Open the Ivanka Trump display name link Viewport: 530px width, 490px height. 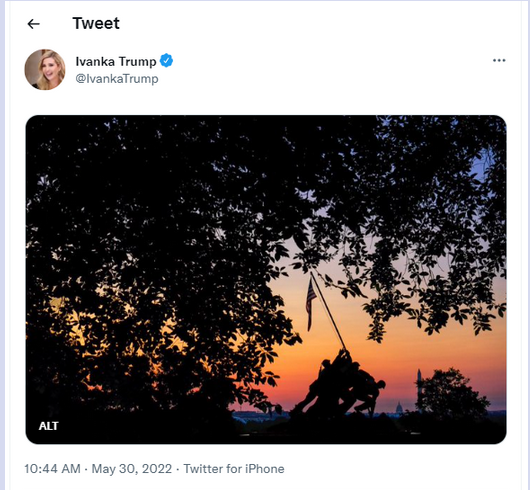point(116,62)
